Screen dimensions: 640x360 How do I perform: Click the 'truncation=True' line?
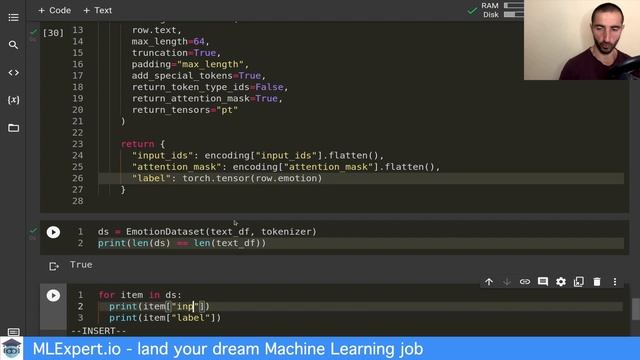[176, 53]
